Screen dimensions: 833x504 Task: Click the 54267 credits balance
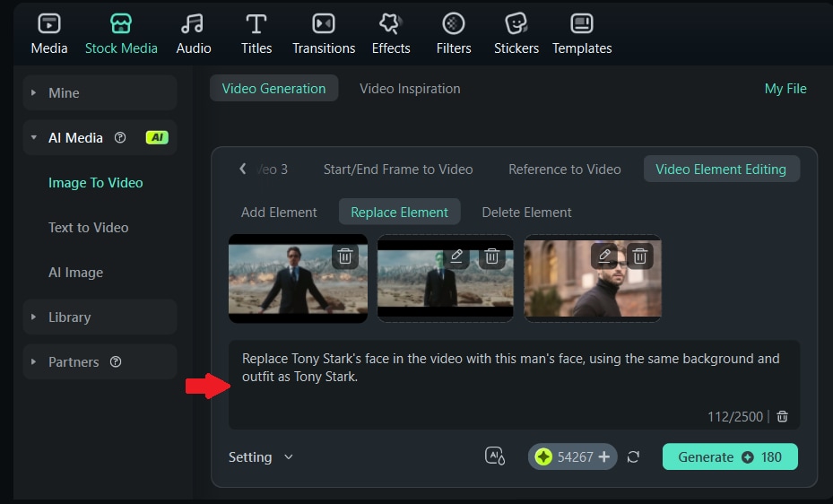pyautogui.click(x=572, y=456)
